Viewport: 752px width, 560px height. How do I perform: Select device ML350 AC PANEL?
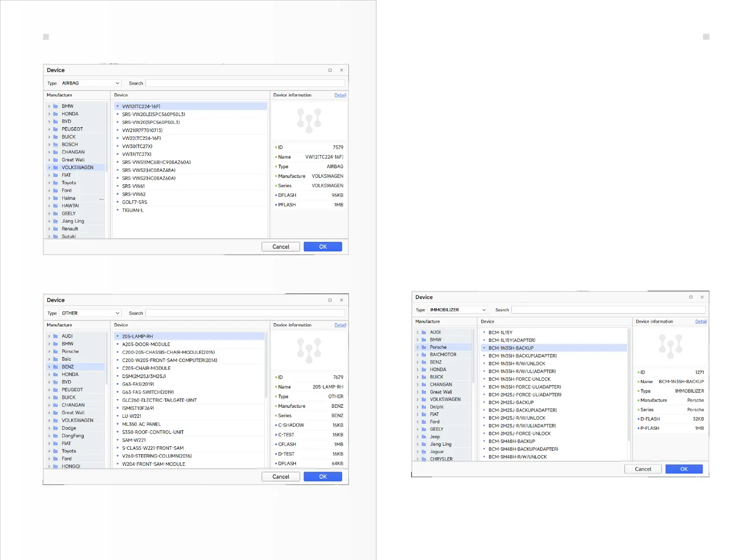pyautogui.click(x=189, y=424)
